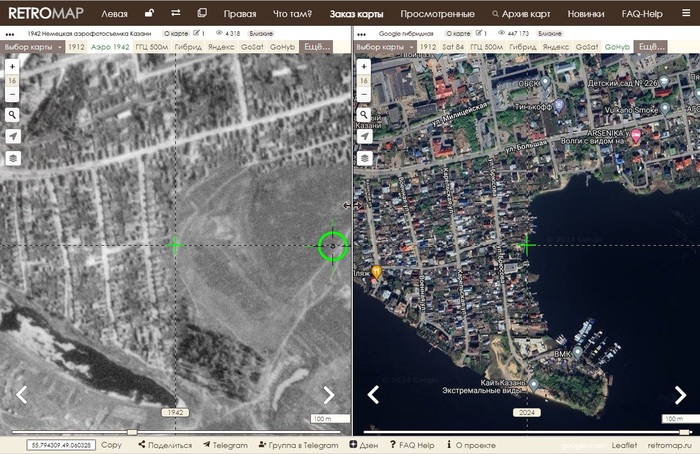Click the swap maps arrows icon
The image size is (700, 454).
point(176,14)
